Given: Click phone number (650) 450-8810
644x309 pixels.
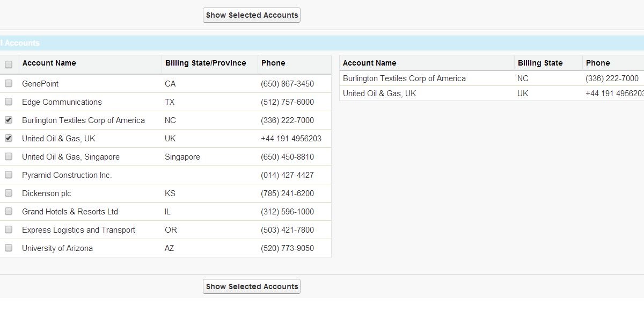Looking at the screenshot, I should tap(288, 157).
